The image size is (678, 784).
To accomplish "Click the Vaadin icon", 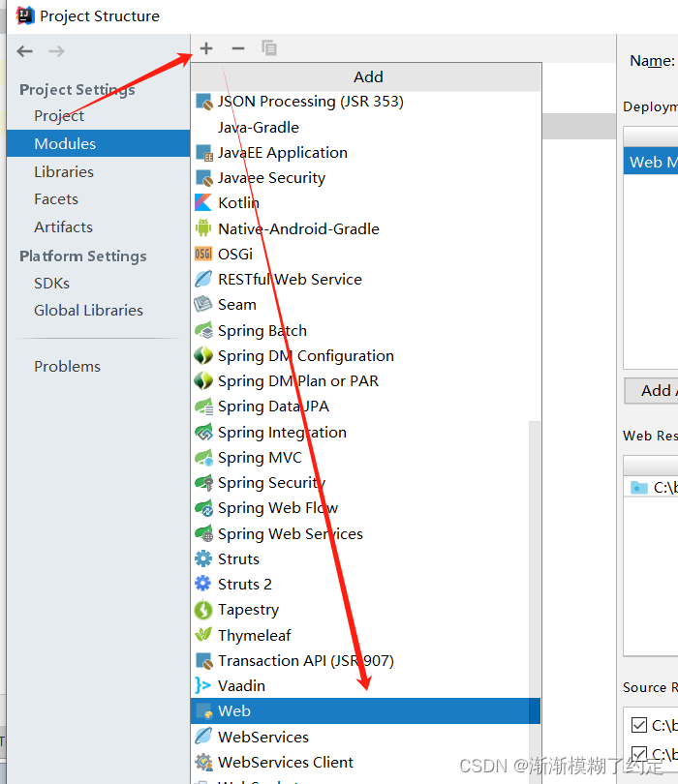I will click(x=202, y=685).
